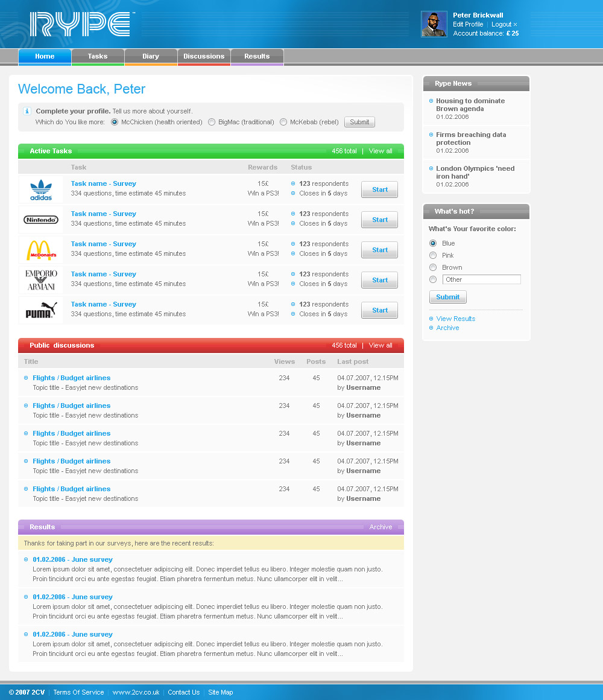Open www.2cv.co.uk footer link
This screenshot has height=700, width=603.
pos(136,692)
